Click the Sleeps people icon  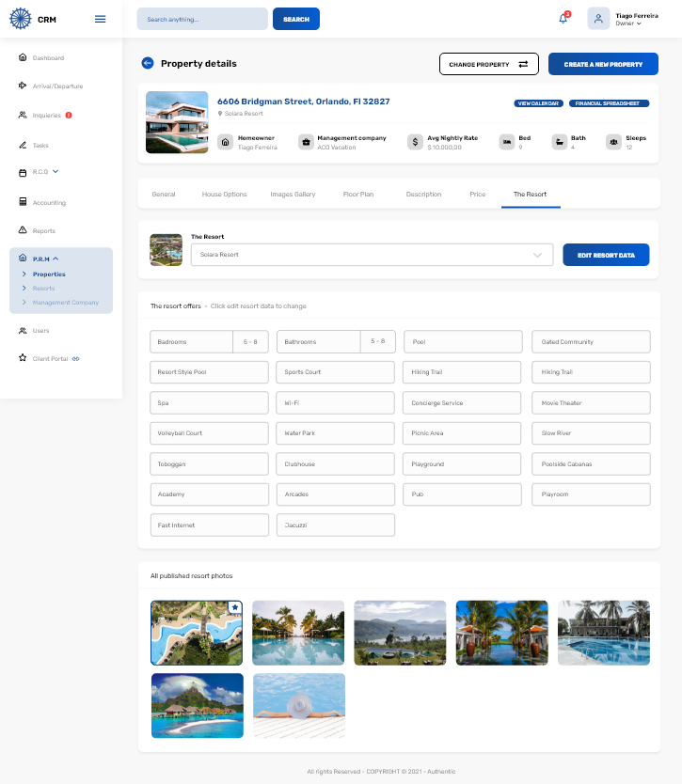pyautogui.click(x=613, y=142)
